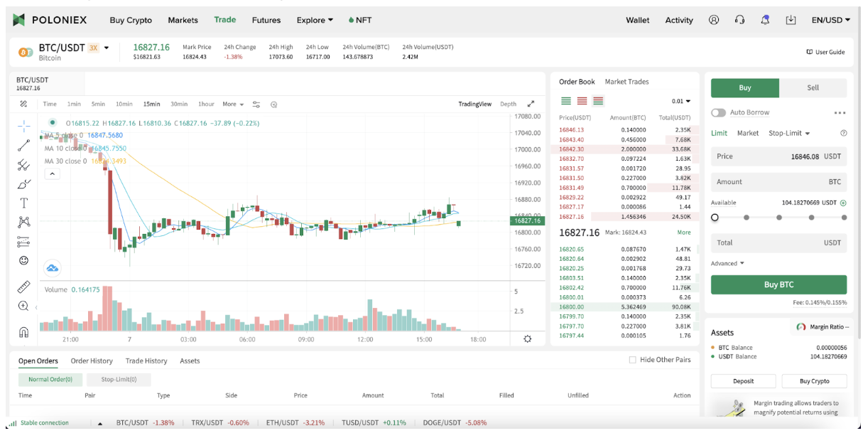Open the notifications bell
This screenshot has height=438, width=868.
pos(765,20)
